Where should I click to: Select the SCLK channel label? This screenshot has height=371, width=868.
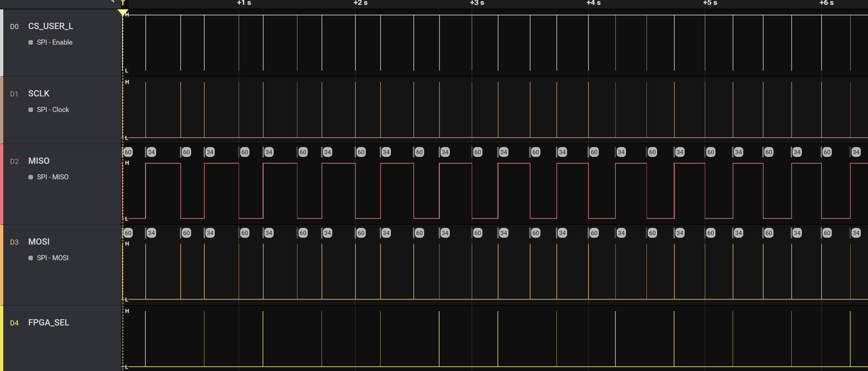[39, 93]
